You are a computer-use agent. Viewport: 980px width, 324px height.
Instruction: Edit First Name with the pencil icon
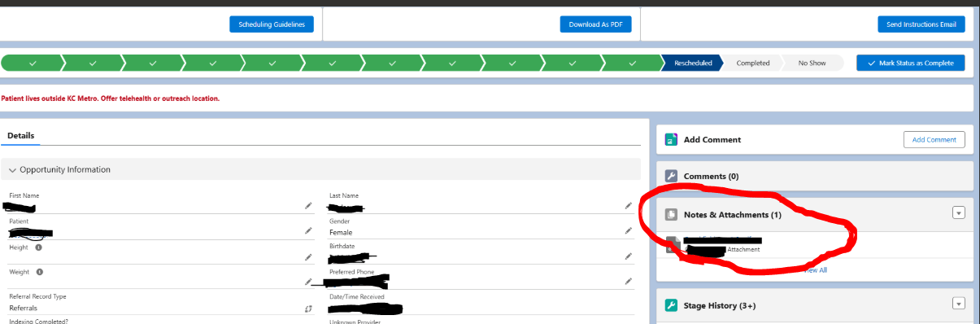click(307, 206)
